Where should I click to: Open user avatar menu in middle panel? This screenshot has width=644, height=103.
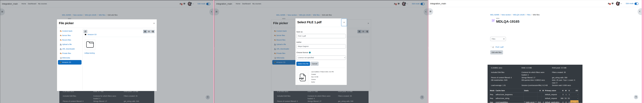(x=405, y=4)
